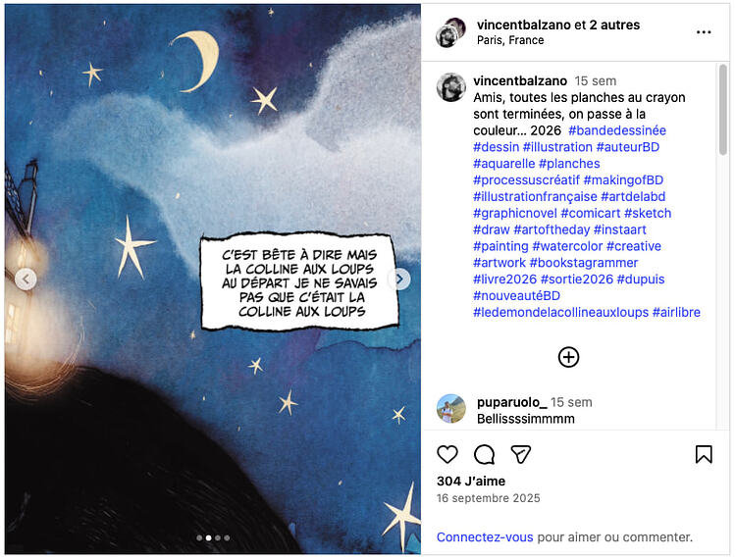
Task: Open the #bandedessinée hashtag
Action: (x=617, y=130)
